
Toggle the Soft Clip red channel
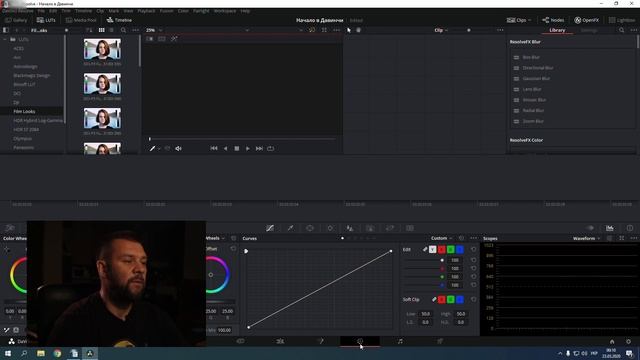pos(442,300)
